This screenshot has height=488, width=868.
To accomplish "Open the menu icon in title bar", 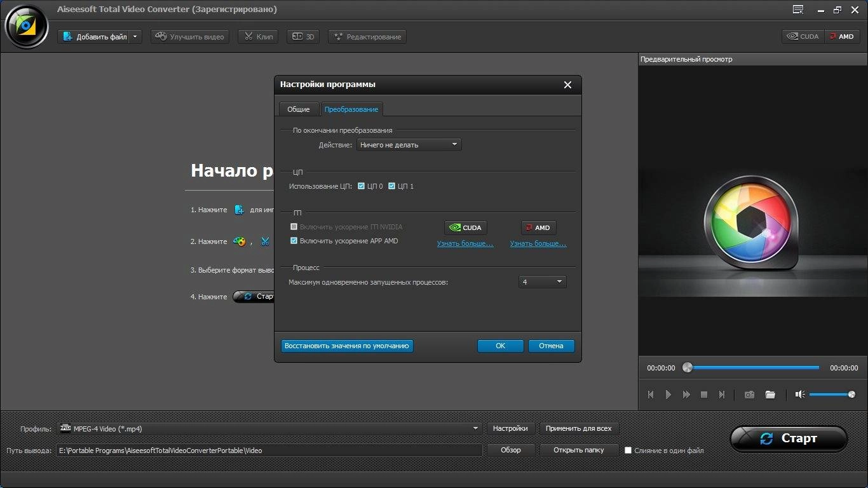I will [x=798, y=10].
